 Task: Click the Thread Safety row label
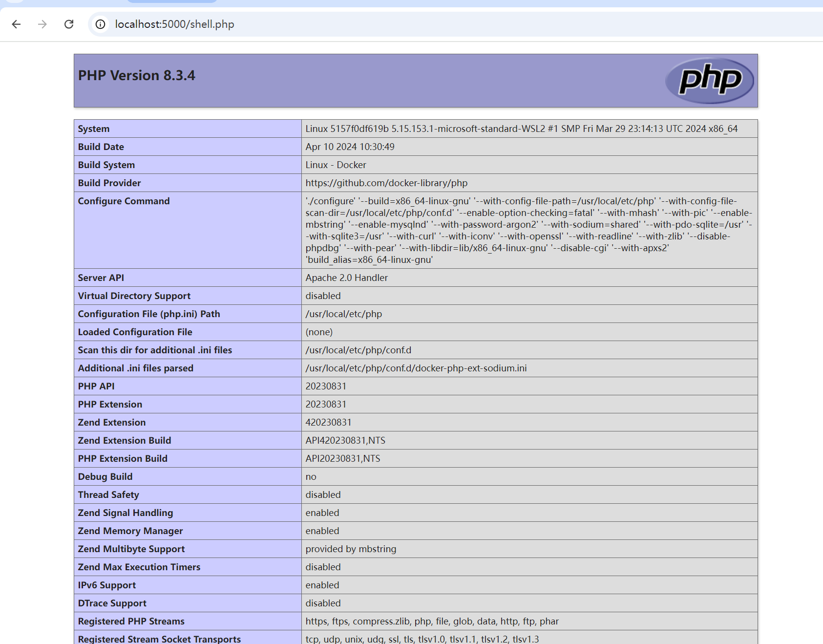tap(108, 495)
